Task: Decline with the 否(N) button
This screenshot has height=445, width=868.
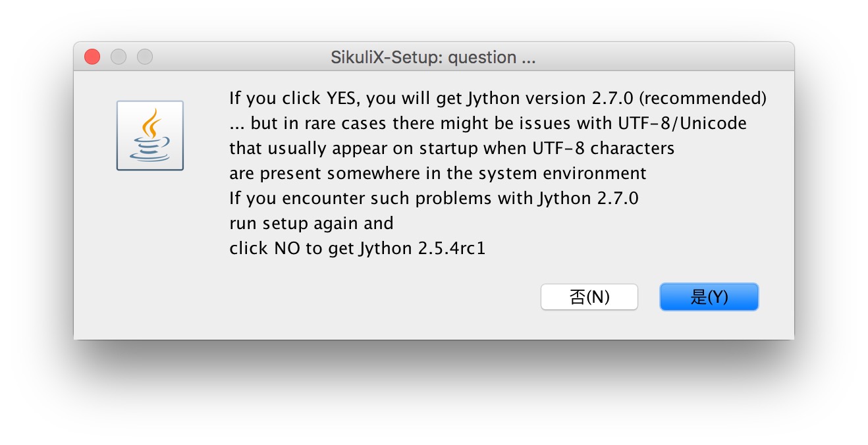Action: 589,297
